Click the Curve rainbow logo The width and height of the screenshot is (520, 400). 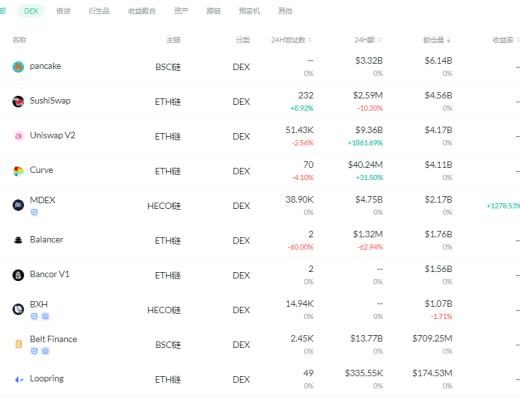click(18, 171)
